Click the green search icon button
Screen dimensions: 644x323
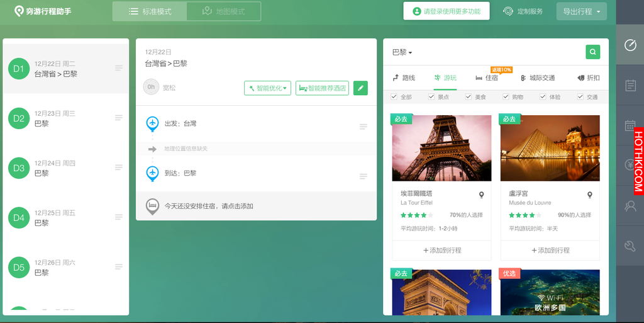click(592, 52)
